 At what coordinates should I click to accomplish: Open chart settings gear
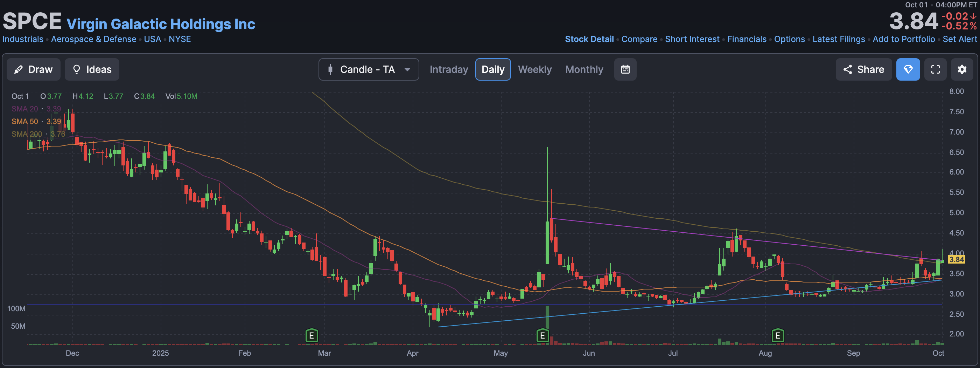tap(962, 69)
